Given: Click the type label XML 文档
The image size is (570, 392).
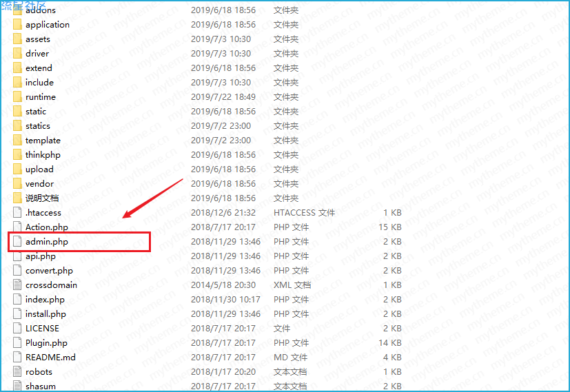Looking at the screenshot, I should [292, 285].
